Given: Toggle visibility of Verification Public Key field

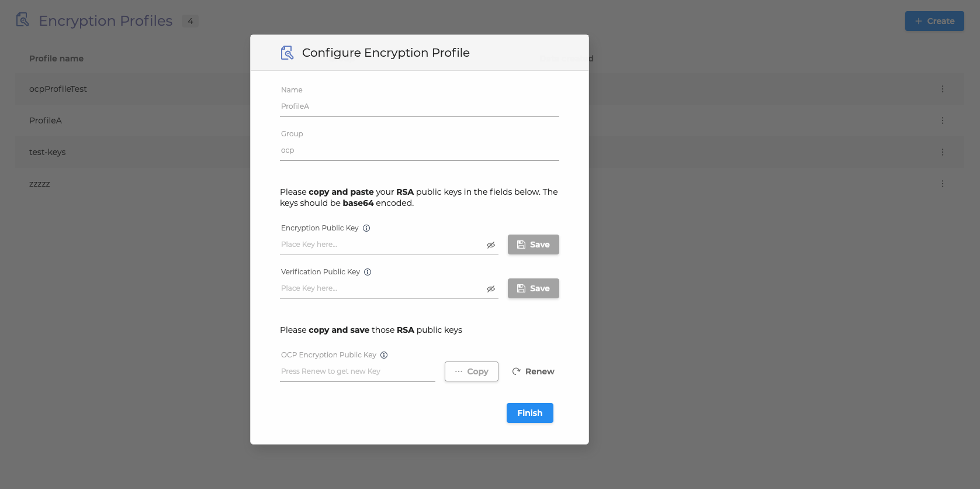Looking at the screenshot, I should pyautogui.click(x=491, y=289).
